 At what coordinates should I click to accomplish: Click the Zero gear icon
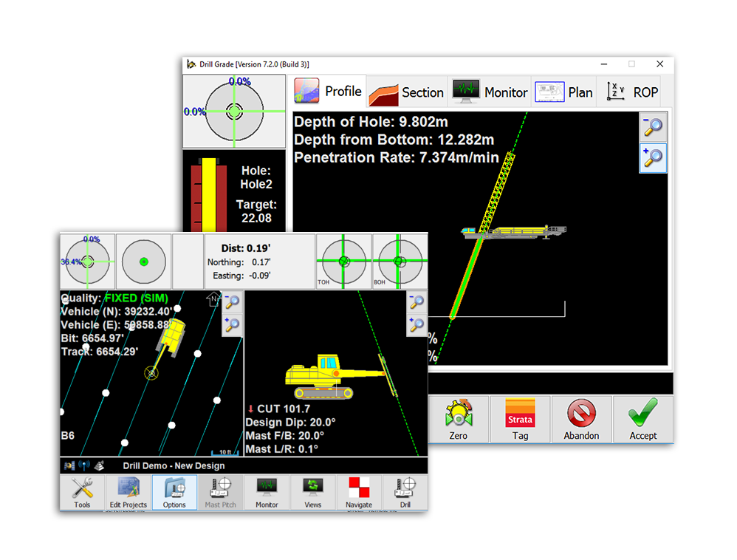coord(458,414)
